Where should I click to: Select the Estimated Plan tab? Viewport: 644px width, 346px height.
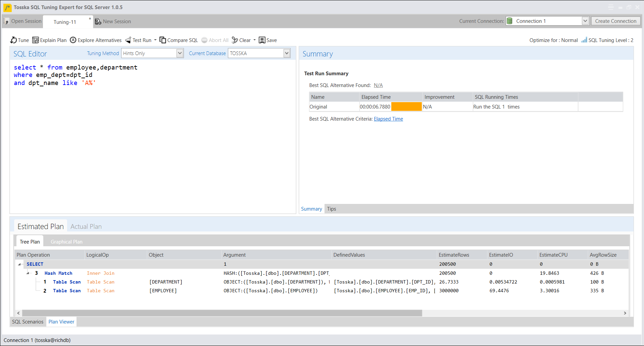tap(41, 226)
